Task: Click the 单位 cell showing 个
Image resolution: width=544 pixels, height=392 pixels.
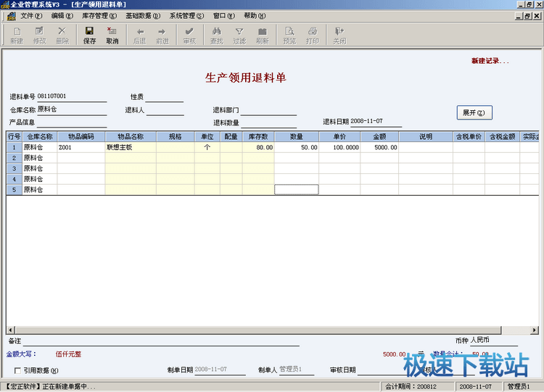Action: [207, 147]
